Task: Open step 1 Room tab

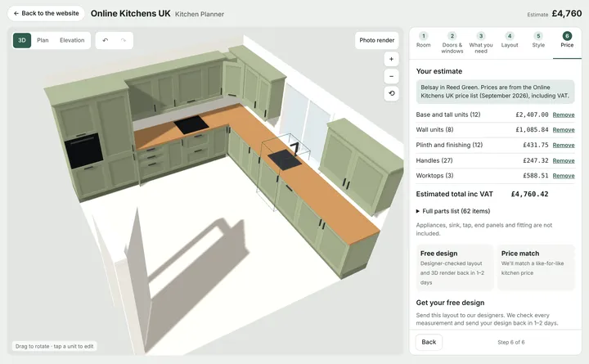Action: point(424,40)
